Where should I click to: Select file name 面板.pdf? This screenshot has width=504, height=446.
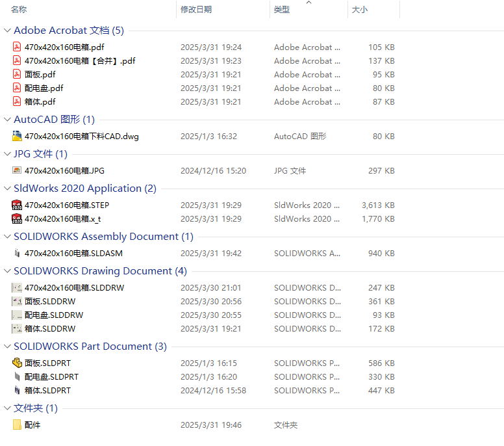click(40, 74)
